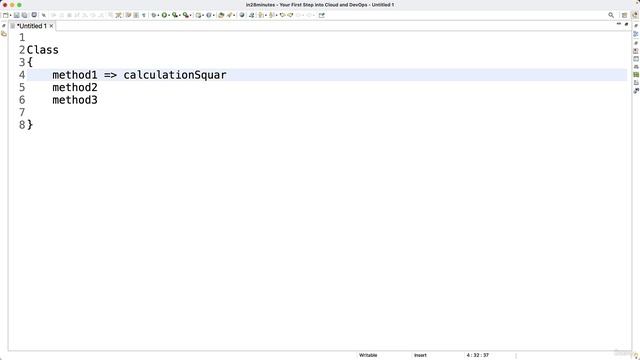Open the Terminal toolbar icon
640x360 pixels.
point(34,15)
